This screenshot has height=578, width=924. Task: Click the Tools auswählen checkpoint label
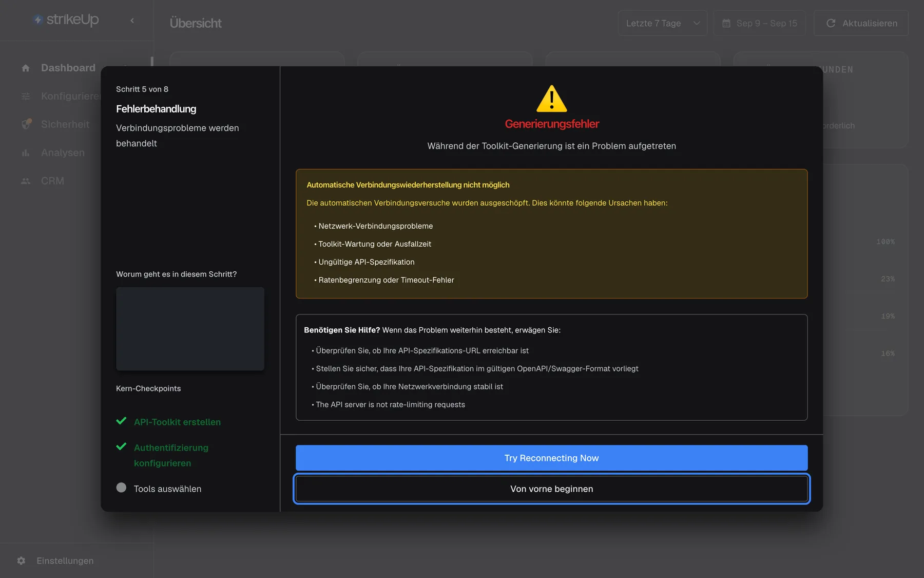click(167, 489)
